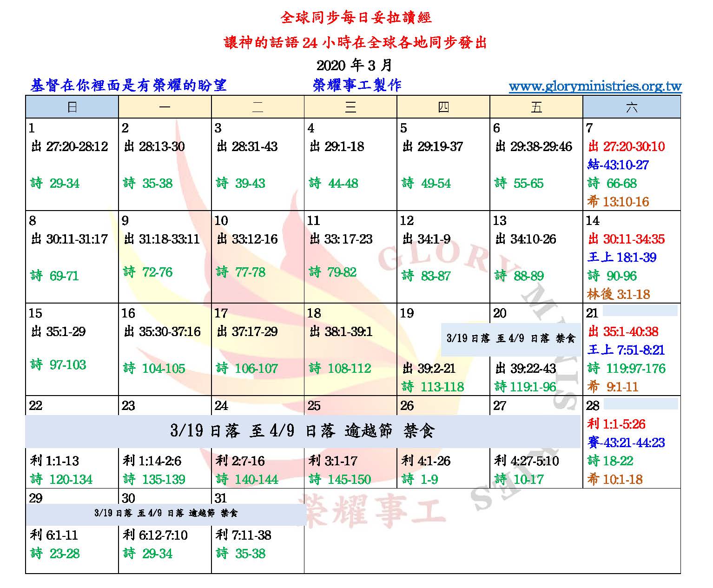Open the www.gloryministries.org.tw link
The height and width of the screenshot is (588, 713).
[594, 86]
